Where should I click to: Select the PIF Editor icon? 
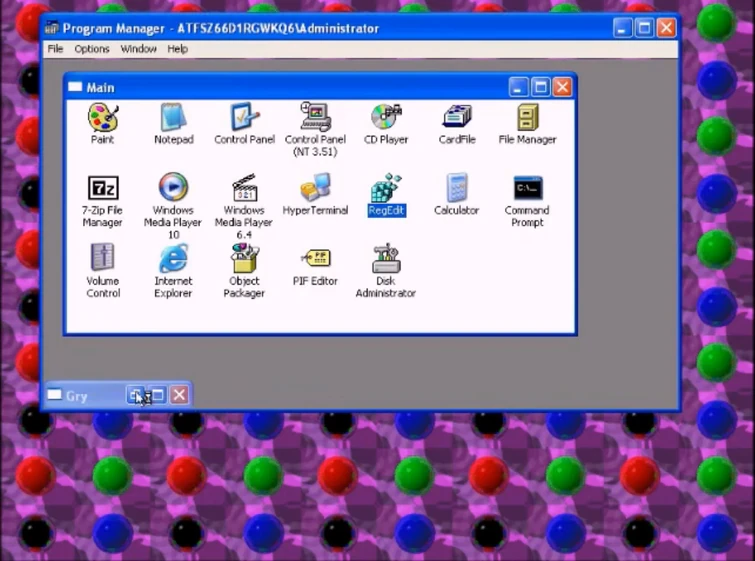[315, 258]
